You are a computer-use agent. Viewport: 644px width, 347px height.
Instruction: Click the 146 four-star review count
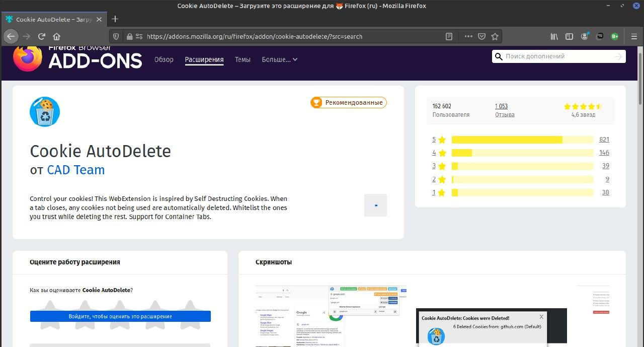pyautogui.click(x=604, y=153)
